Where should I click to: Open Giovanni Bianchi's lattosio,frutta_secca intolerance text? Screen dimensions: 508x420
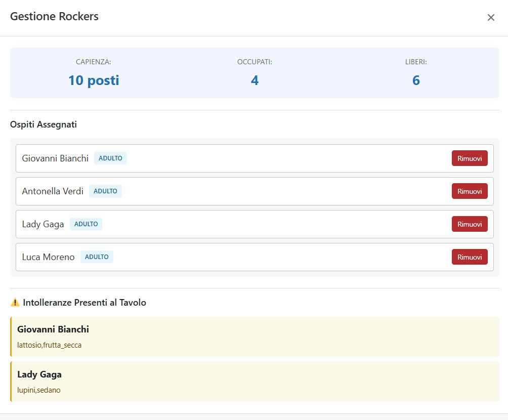[49, 345]
